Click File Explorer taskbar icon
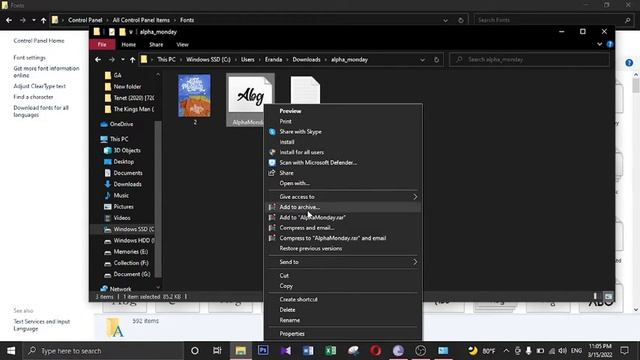Viewport: 640px width, 360px height. [240, 350]
